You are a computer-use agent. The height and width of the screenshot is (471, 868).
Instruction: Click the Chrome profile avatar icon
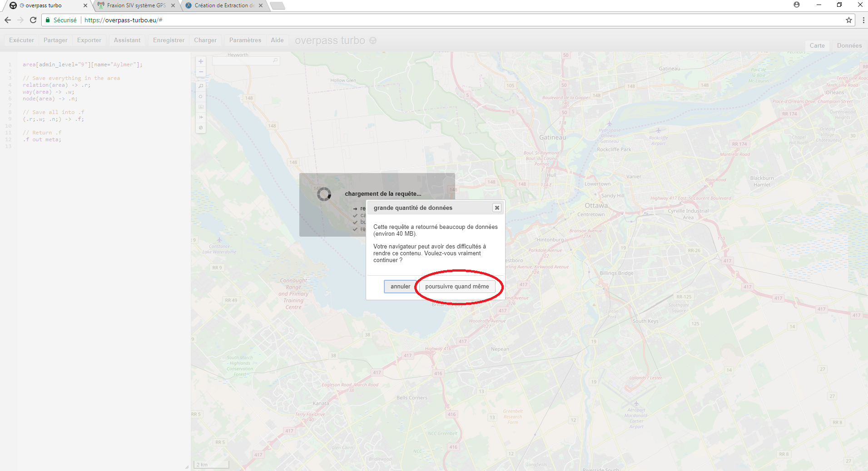click(797, 5)
